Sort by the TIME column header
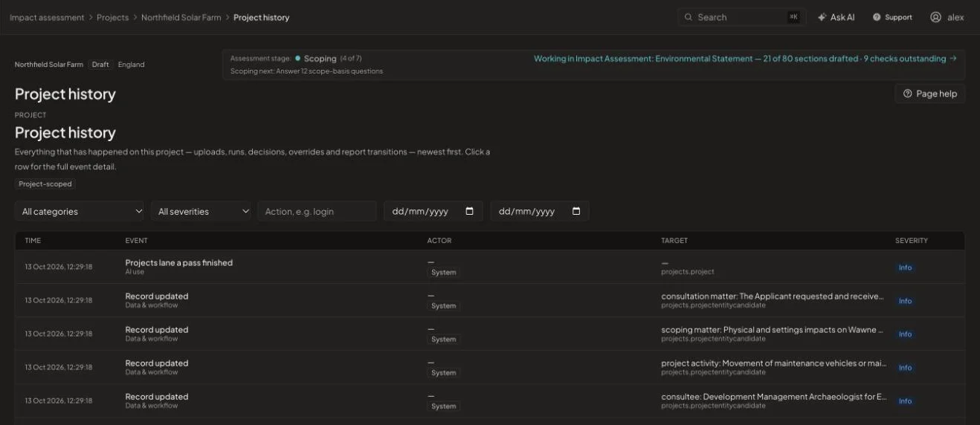Image resolution: width=980 pixels, height=425 pixels. pos(33,241)
